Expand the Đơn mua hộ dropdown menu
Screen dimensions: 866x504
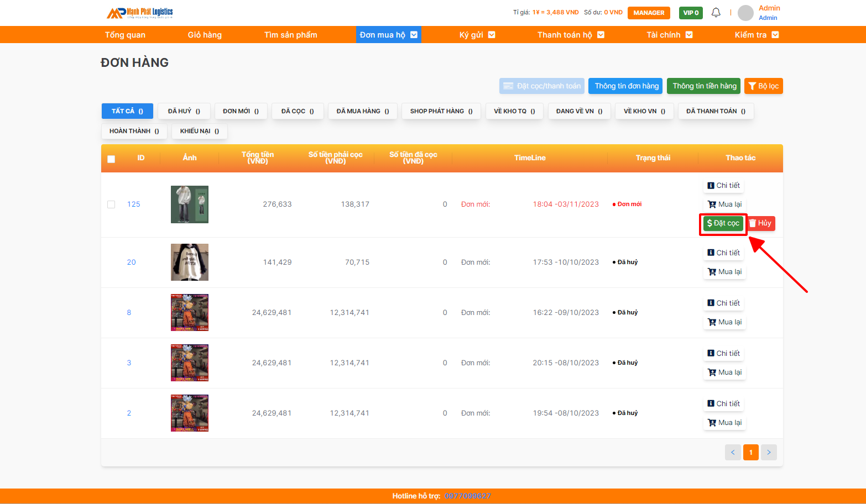pyautogui.click(x=388, y=35)
